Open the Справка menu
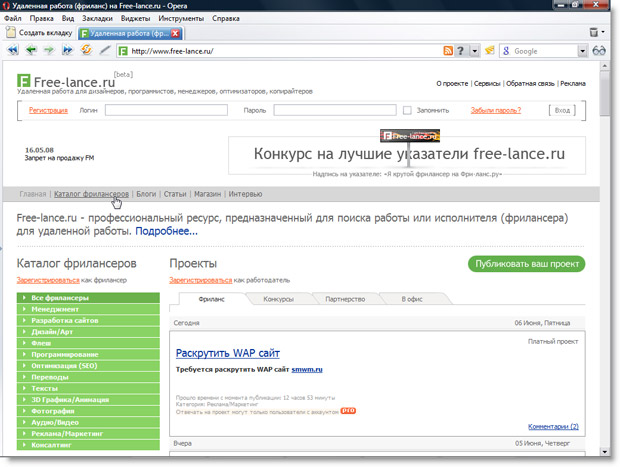620x467 pixels. pyautogui.click(x=226, y=18)
